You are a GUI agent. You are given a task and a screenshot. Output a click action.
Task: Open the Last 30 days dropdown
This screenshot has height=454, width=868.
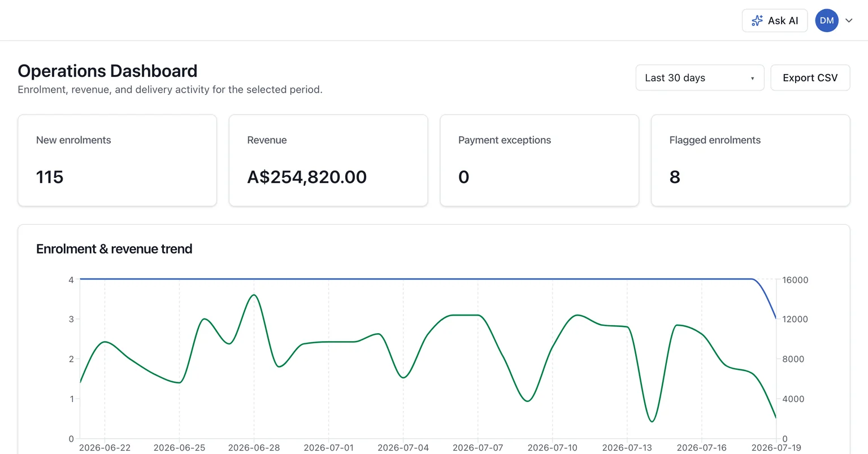pos(700,78)
